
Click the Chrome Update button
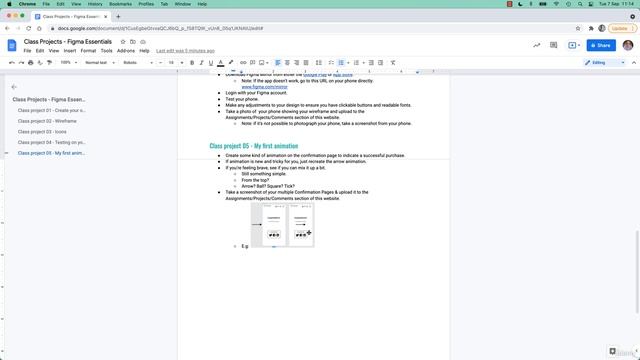tap(622, 29)
